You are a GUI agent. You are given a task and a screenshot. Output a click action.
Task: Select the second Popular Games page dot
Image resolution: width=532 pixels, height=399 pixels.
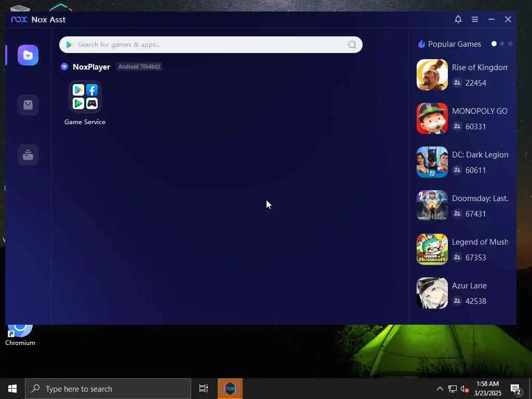pos(502,44)
